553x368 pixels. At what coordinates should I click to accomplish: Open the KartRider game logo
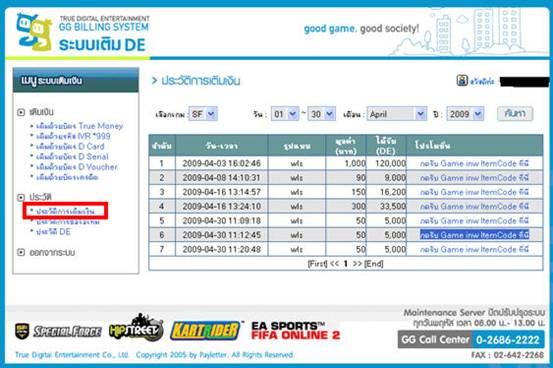click(205, 331)
